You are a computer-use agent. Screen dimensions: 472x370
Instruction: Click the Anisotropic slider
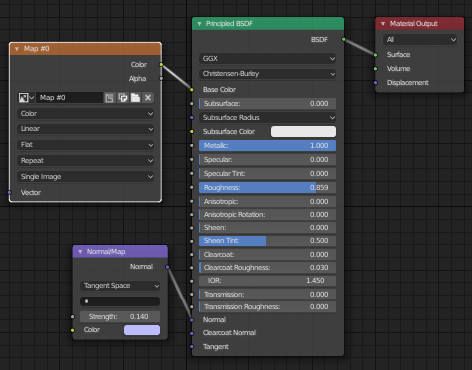point(267,202)
